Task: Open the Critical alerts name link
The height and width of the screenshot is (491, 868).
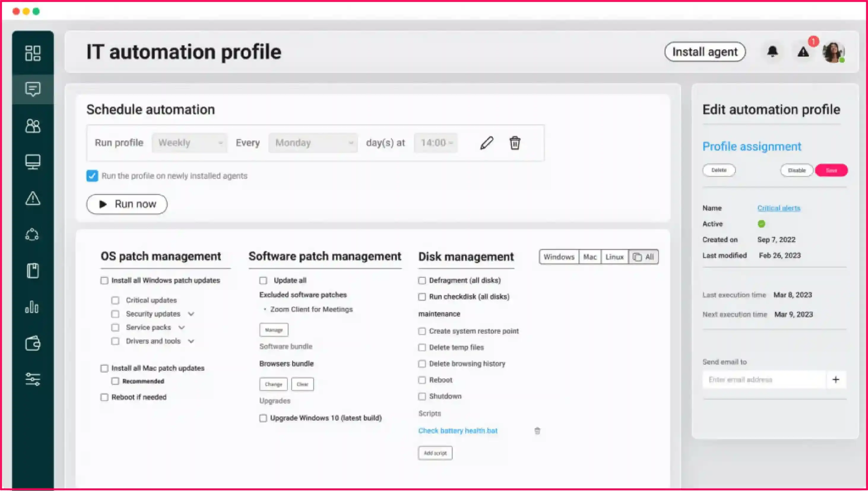Action: pyautogui.click(x=779, y=208)
